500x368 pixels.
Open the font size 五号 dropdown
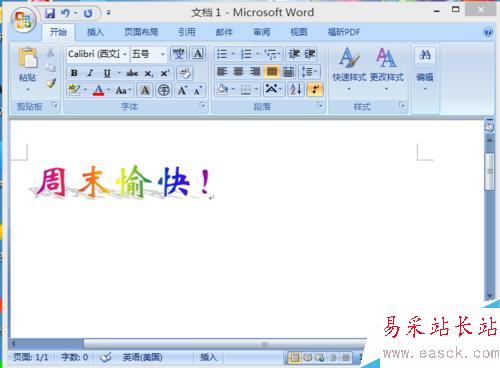[x=163, y=54]
